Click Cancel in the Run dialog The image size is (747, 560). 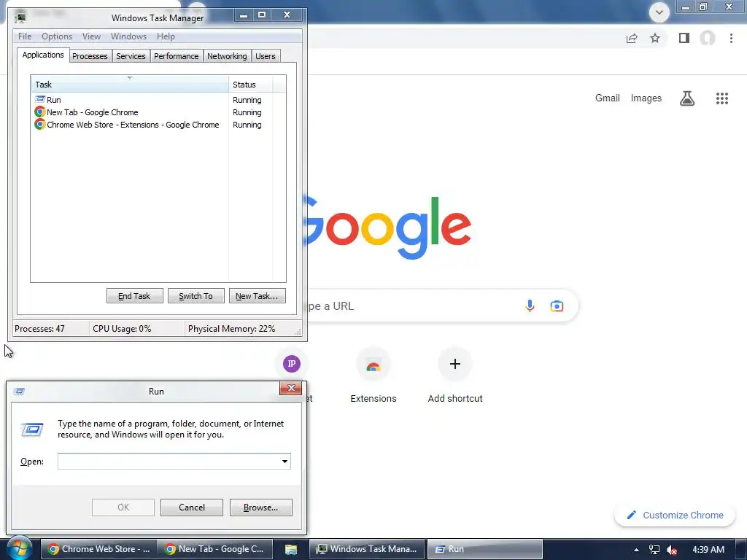click(192, 507)
